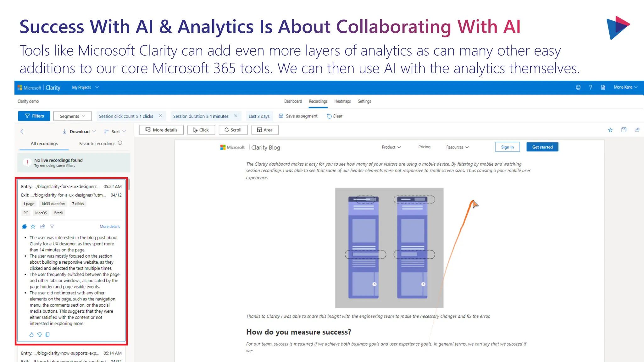
Task: Click the Filters button
Action: pos(34,116)
